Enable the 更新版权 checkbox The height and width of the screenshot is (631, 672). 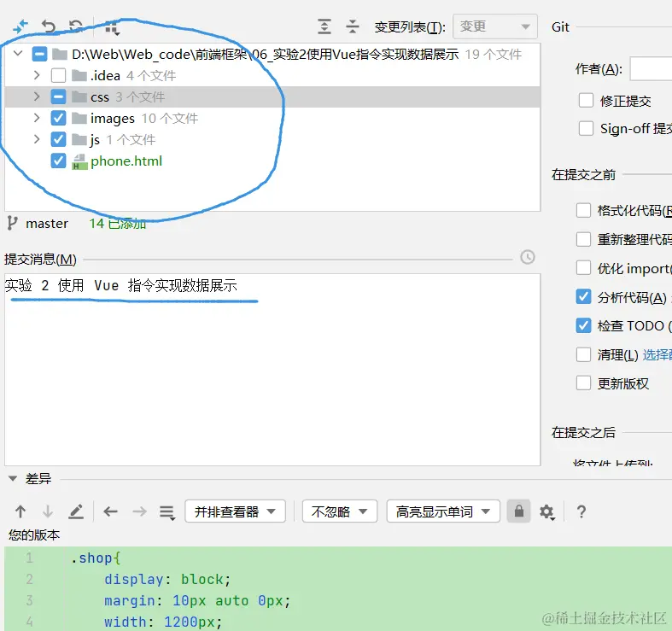[583, 383]
